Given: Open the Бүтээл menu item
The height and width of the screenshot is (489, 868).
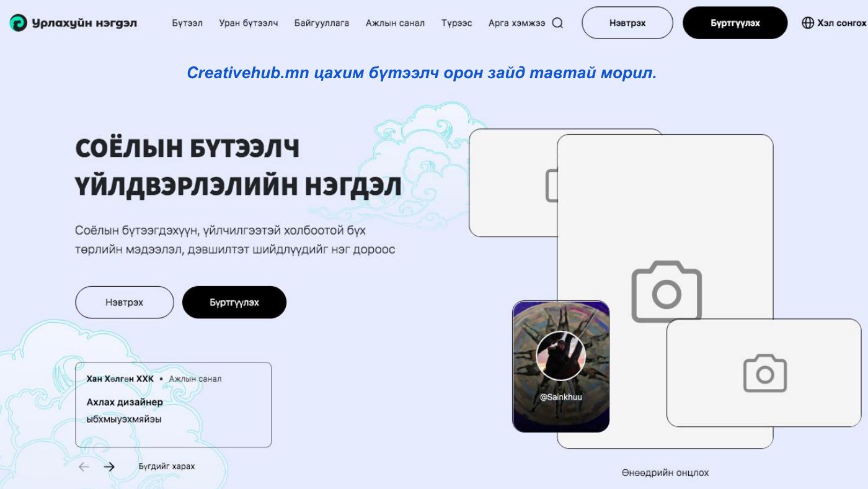Looking at the screenshot, I should click(x=187, y=23).
